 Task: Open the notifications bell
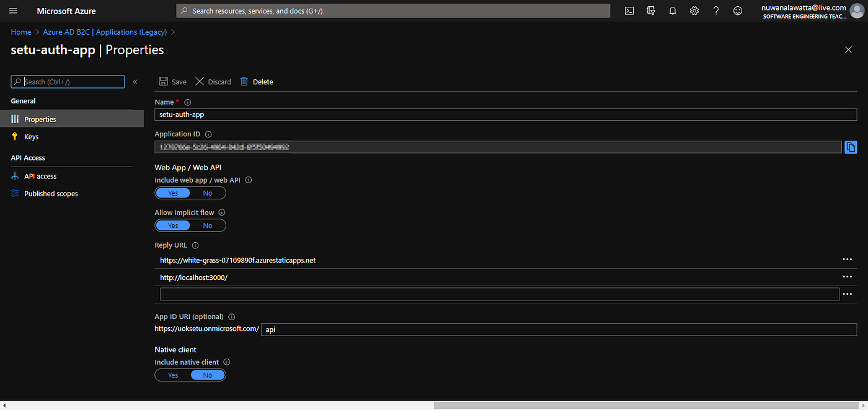(673, 11)
